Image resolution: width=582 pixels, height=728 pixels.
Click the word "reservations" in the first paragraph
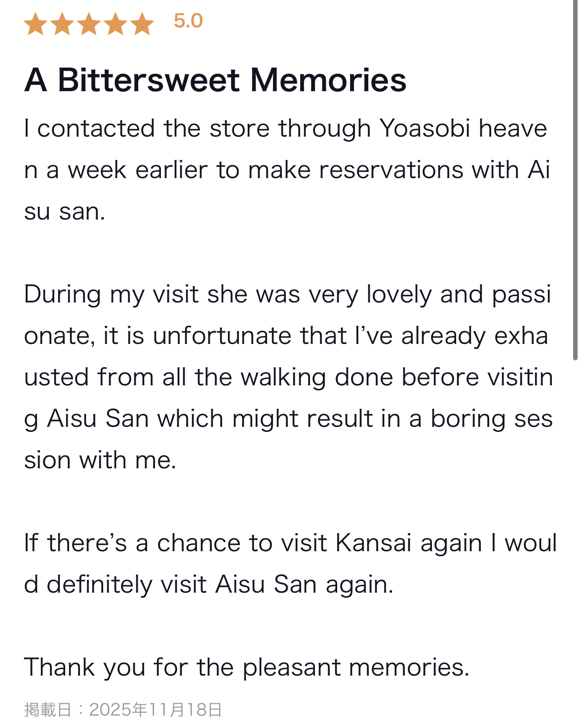391,170
